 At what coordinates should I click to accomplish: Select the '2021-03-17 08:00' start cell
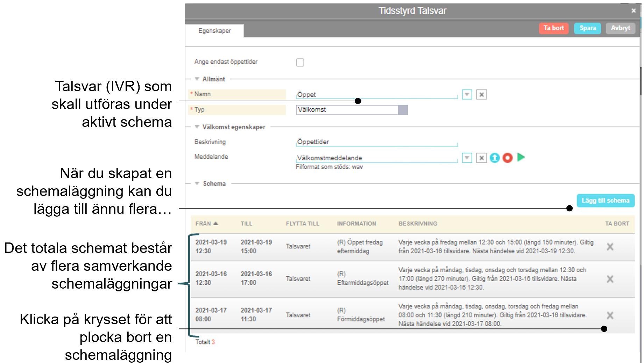tap(211, 315)
